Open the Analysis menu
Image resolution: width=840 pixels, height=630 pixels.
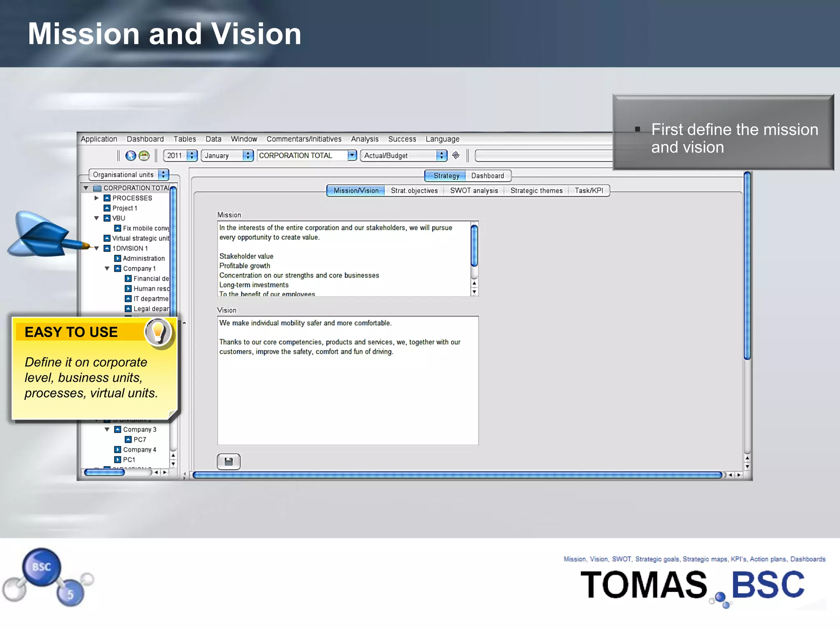[x=365, y=139]
